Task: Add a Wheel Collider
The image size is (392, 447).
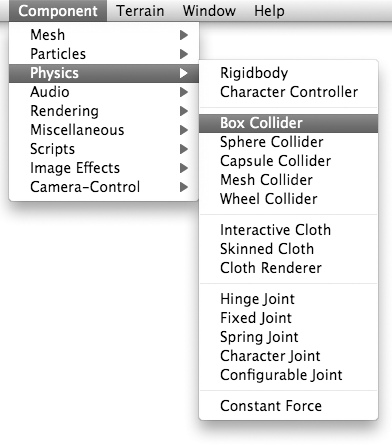Action: point(289,199)
